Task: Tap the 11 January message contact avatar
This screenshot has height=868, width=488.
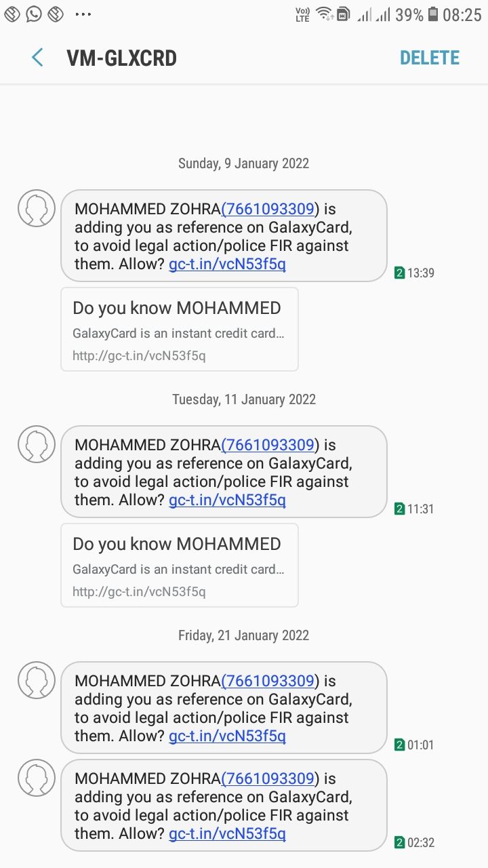Action: pyautogui.click(x=36, y=444)
